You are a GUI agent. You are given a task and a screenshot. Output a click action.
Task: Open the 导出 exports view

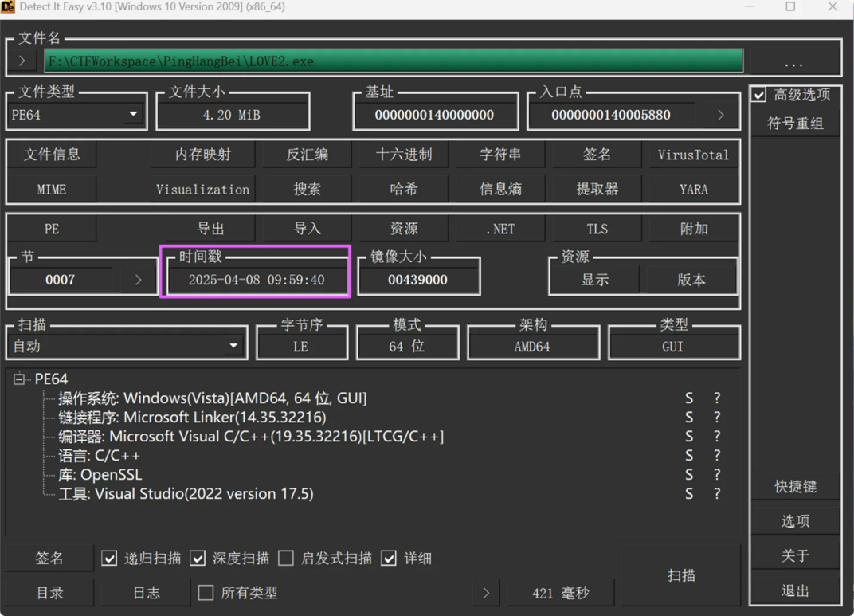(210, 229)
